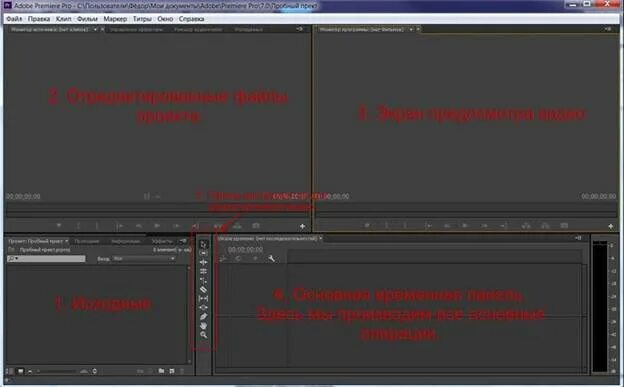This screenshot has width=624, height=387.
Task: Select the Rate Stretch tool
Action: click(203, 281)
